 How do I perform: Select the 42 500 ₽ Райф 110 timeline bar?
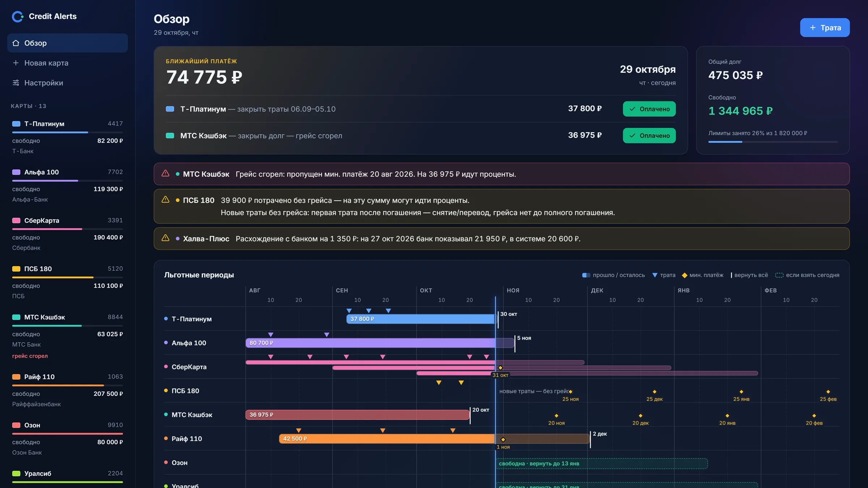point(387,438)
